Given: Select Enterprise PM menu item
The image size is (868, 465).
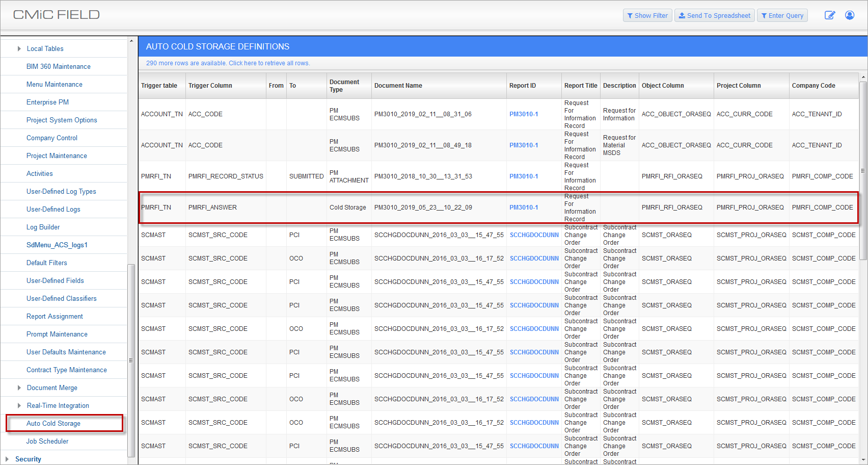Looking at the screenshot, I should click(x=47, y=102).
